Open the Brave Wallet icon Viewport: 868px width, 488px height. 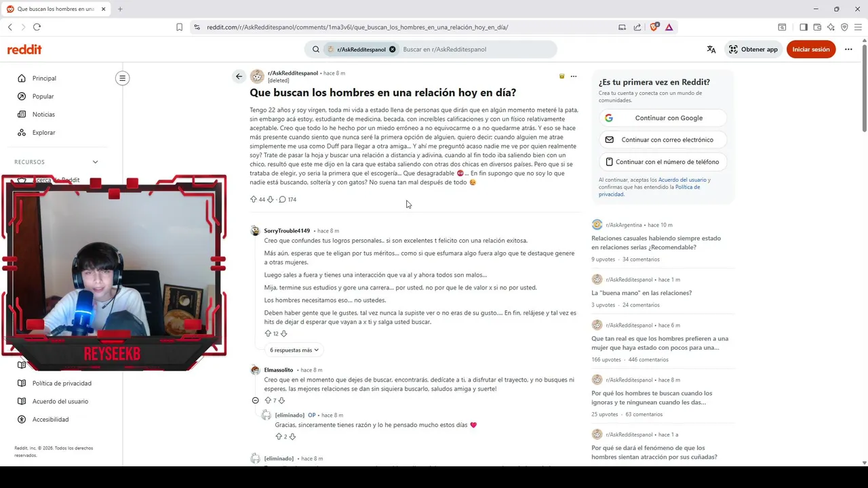pyautogui.click(x=817, y=27)
